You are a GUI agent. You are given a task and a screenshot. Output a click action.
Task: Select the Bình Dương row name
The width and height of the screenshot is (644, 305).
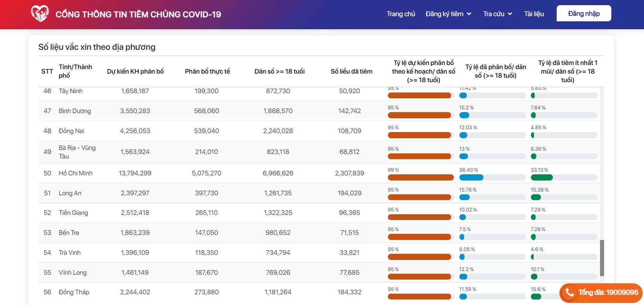coord(75,111)
